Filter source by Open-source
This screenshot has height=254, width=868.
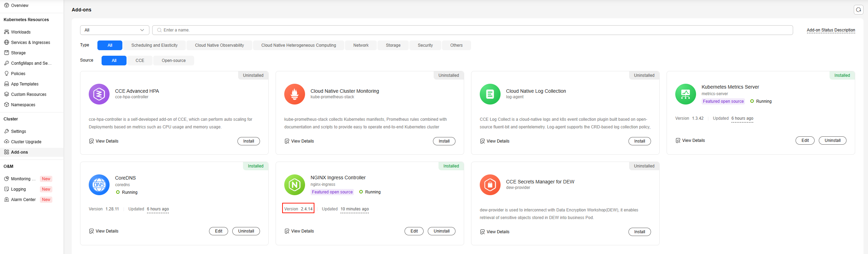click(174, 61)
